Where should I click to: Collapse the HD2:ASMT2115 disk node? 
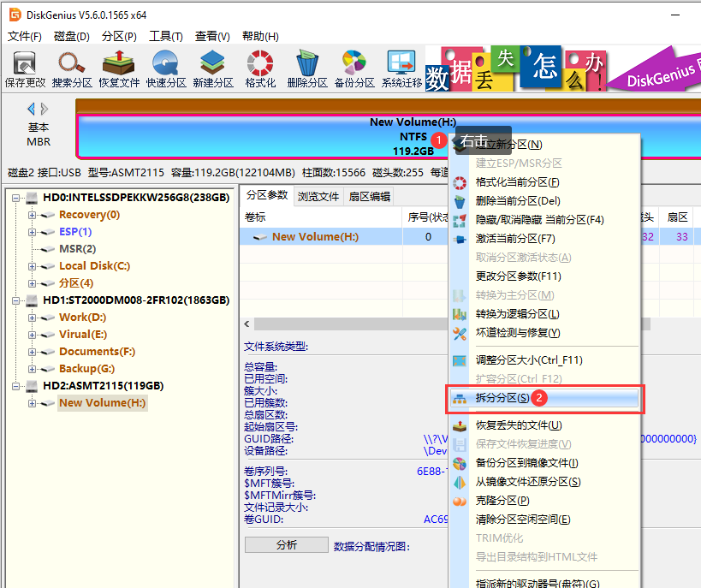click(15, 386)
